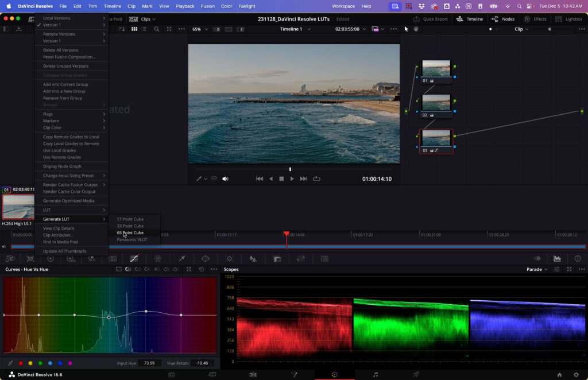Open viewer zoom 65% dropdown
This screenshot has width=588, height=380.
click(x=200, y=29)
